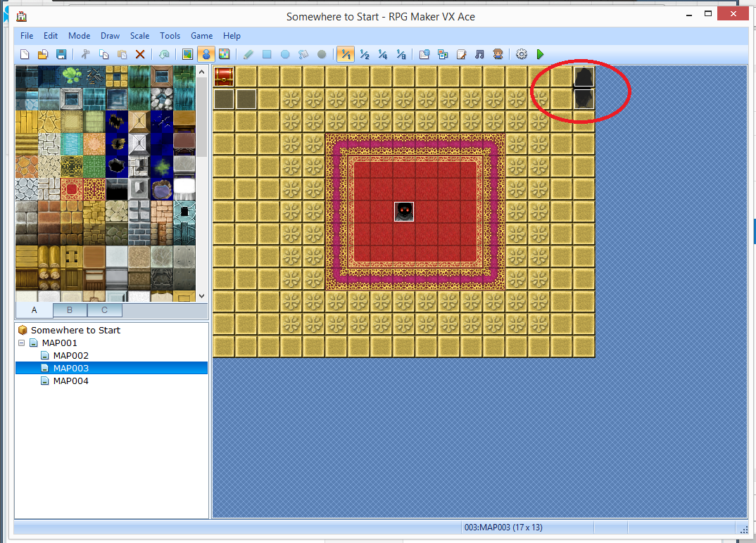Open the Resource Manager
The height and width of the screenshot is (543, 756).
pos(442,54)
